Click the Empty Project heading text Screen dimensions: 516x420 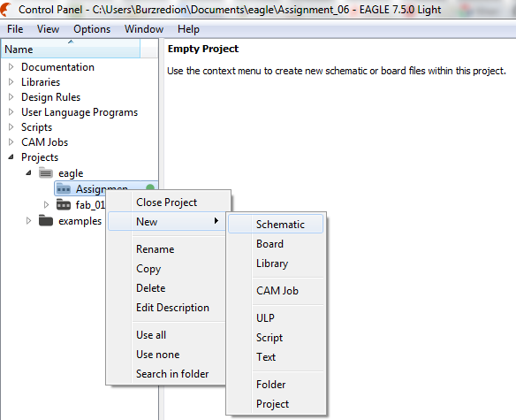click(x=203, y=49)
